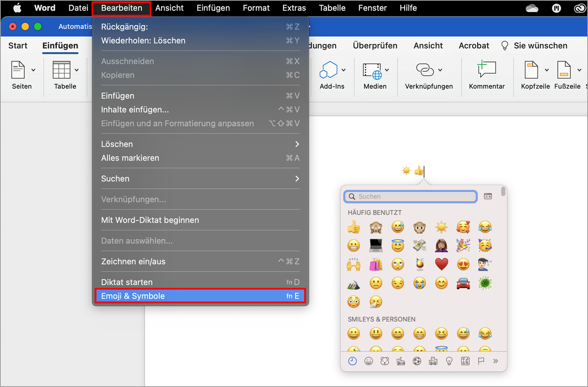This screenshot has height=387, width=588.
Task: Insert the red heart emoji
Action: (x=441, y=264)
